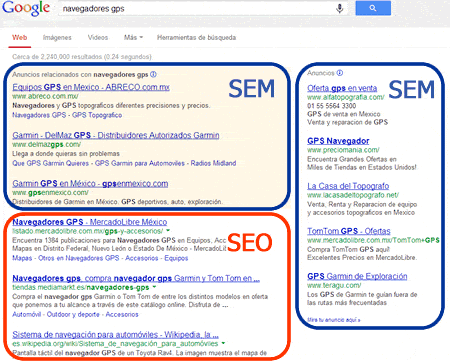Click the blue search button
Viewport: 450px width, 361px height.
(373, 8)
